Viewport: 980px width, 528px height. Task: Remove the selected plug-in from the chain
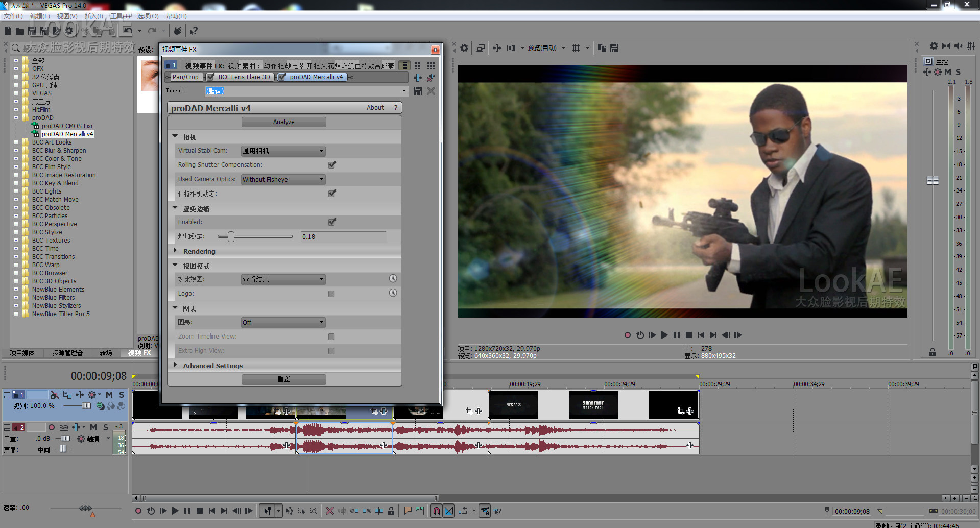(431, 78)
